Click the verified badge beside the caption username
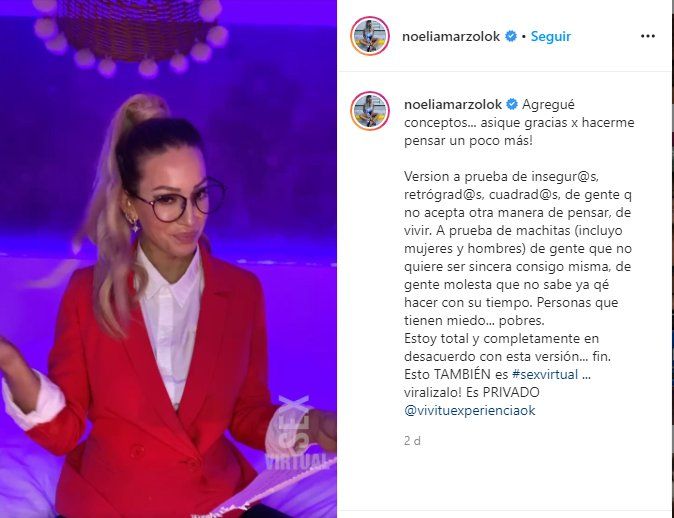 tap(512, 104)
